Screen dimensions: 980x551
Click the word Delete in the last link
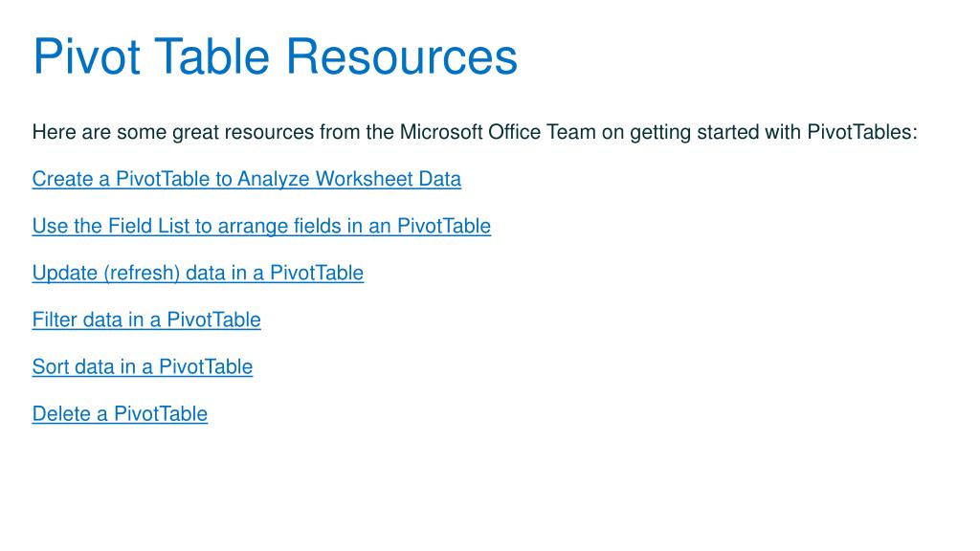(61, 413)
